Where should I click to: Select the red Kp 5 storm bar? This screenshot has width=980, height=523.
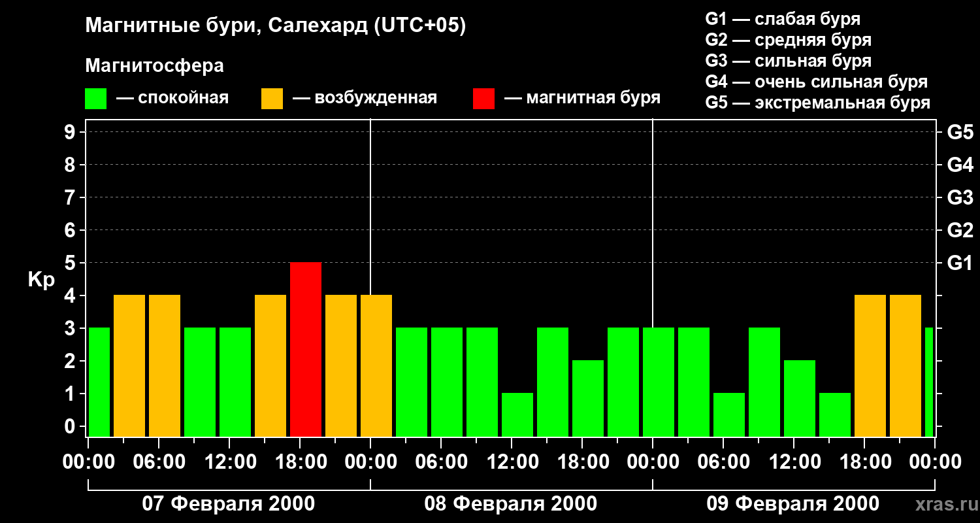[x=306, y=349]
